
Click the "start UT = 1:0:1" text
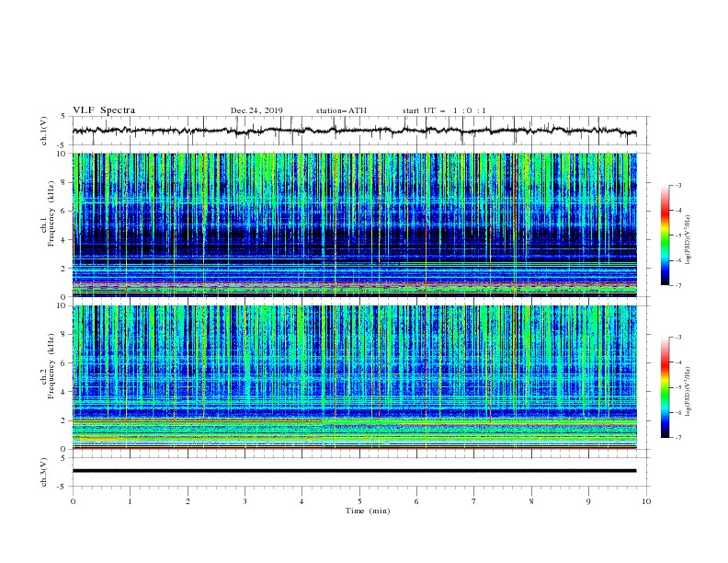444,110
